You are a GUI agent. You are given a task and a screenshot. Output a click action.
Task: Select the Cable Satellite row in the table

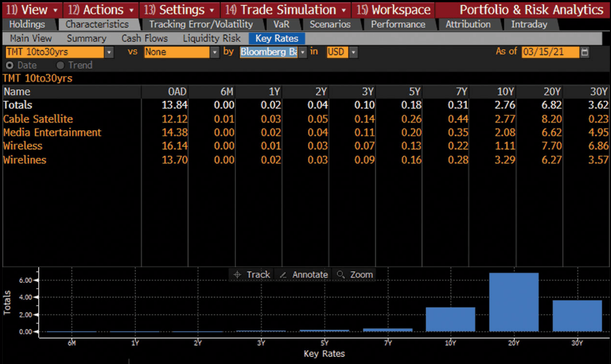tap(37, 119)
